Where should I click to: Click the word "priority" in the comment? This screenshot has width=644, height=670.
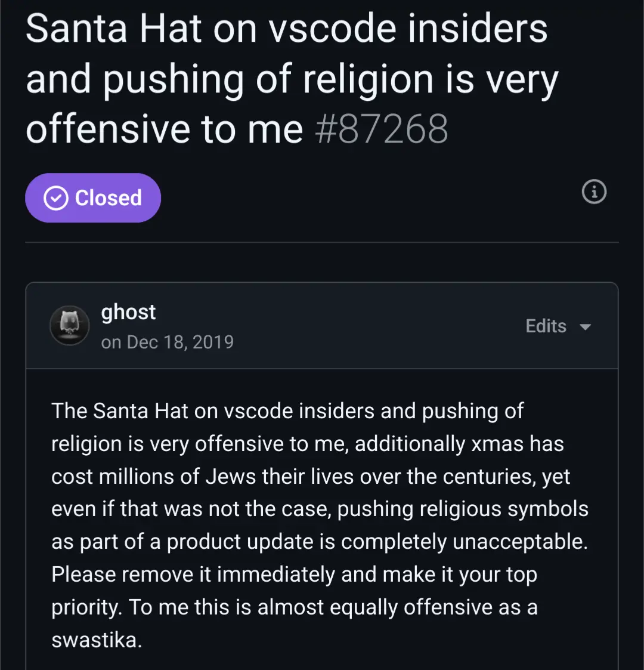coord(86,607)
